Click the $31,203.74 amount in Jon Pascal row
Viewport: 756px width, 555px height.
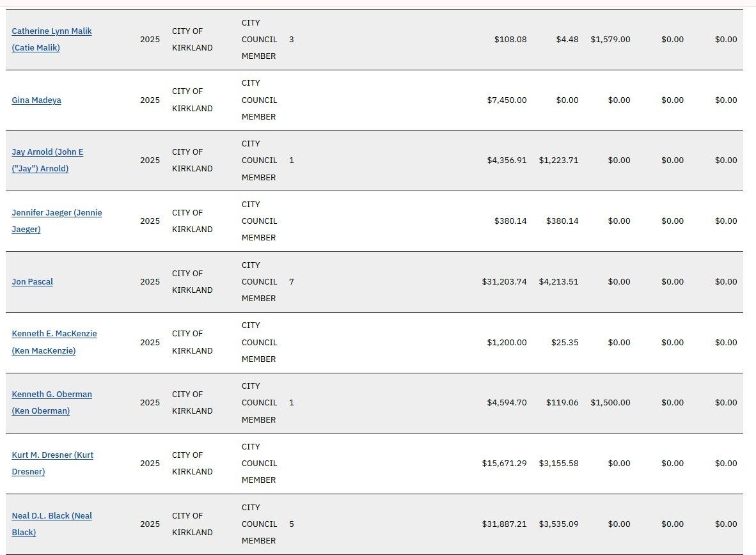click(505, 281)
